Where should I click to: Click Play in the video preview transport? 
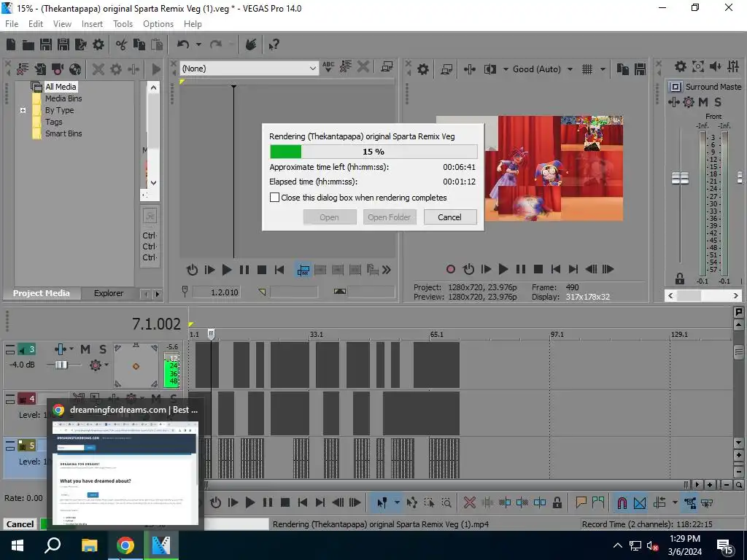click(503, 269)
